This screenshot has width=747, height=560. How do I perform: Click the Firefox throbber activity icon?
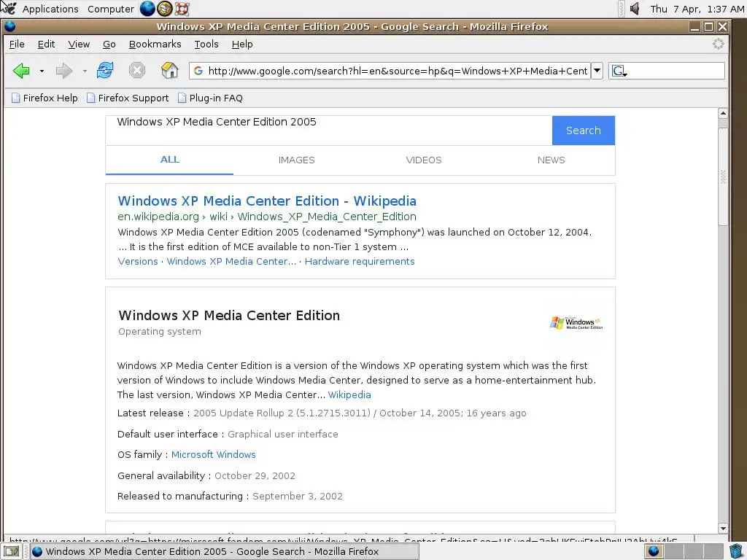718,44
